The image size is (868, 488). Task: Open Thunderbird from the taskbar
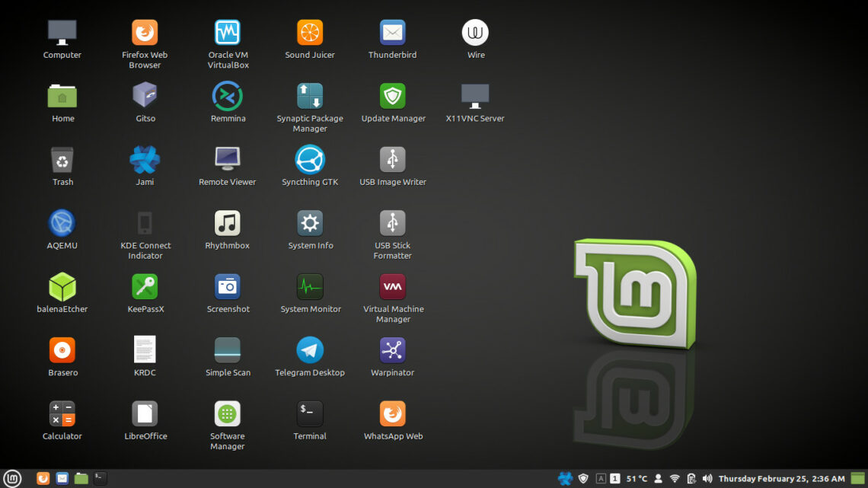point(62,478)
